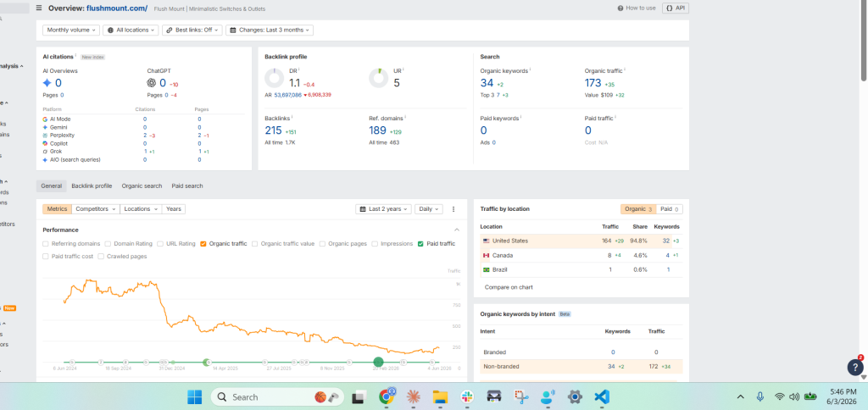This screenshot has width=868, height=410.
Task: Open the Competitors dropdown
Action: pyautogui.click(x=96, y=209)
